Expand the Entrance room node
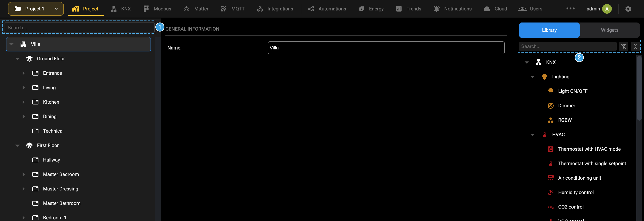Image resolution: width=644 pixels, height=221 pixels. click(x=24, y=73)
